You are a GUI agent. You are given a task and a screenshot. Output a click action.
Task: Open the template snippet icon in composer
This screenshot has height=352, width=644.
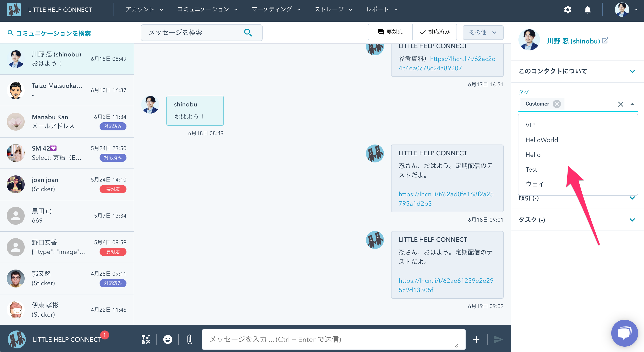click(146, 339)
